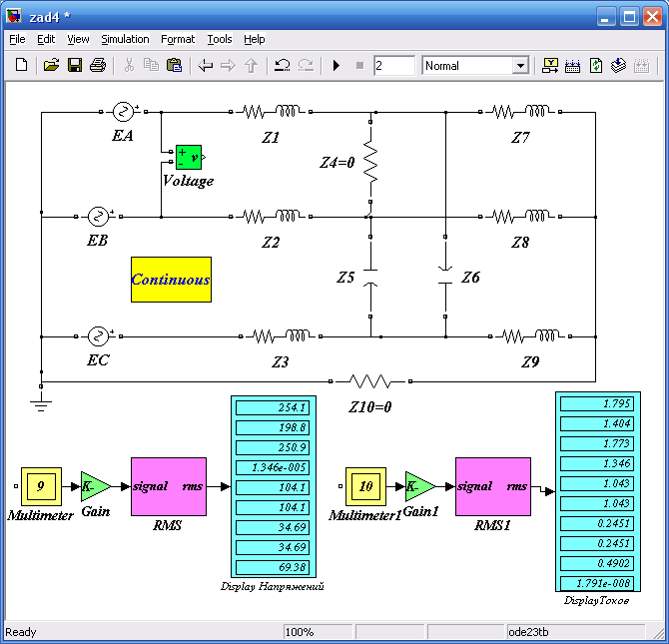Open the Help menu
The width and height of the screenshot is (669, 644).
[255, 39]
